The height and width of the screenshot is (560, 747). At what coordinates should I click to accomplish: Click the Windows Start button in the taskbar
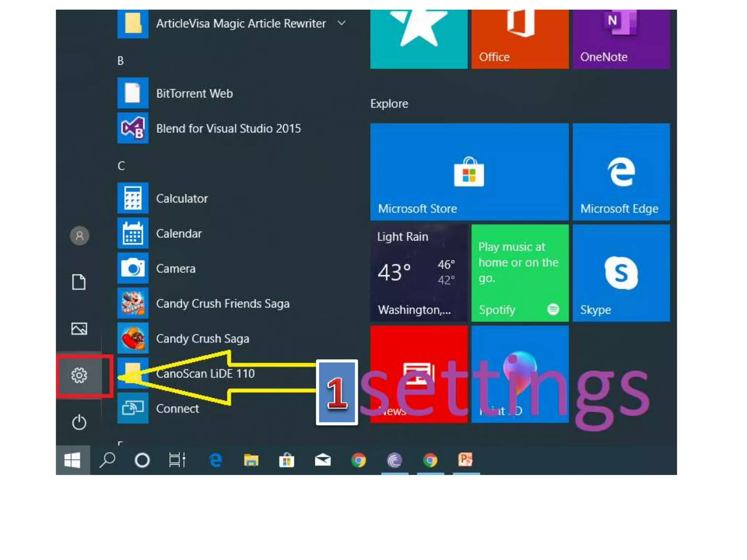pos(73,460)
